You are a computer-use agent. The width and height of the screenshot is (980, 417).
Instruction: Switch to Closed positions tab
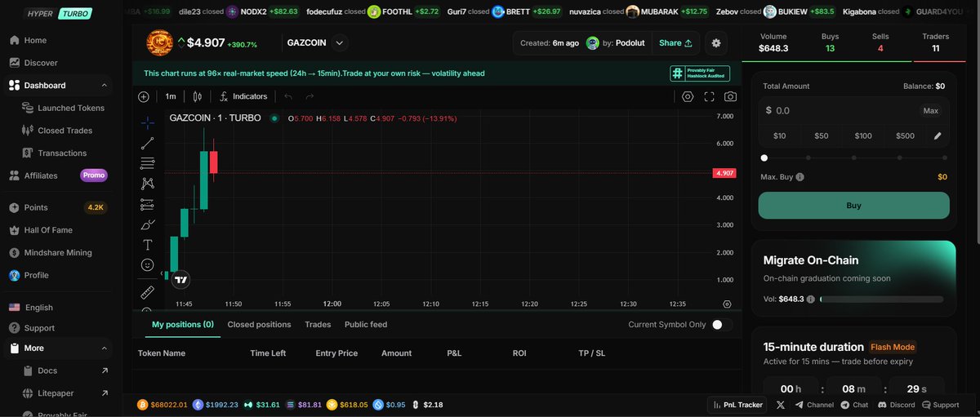(259, 324)
